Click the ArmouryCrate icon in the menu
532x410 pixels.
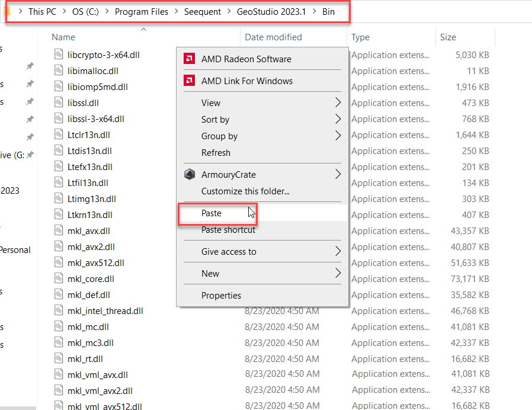190,175
